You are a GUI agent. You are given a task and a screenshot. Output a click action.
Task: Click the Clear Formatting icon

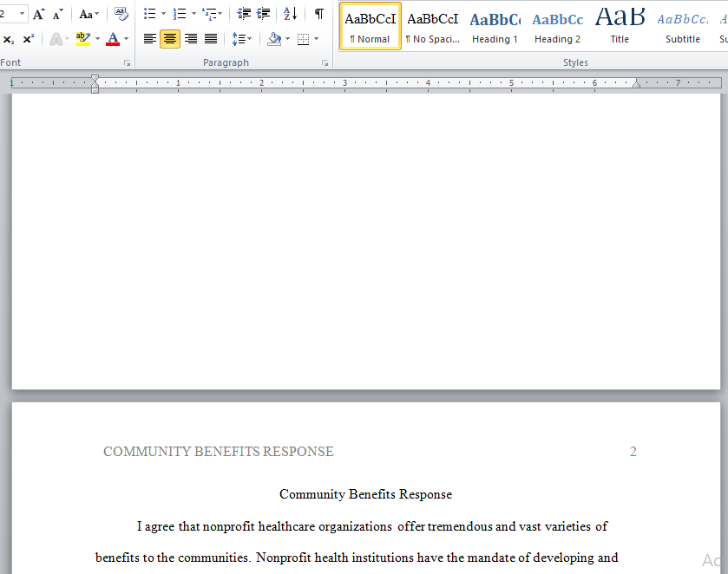[121, 14]
